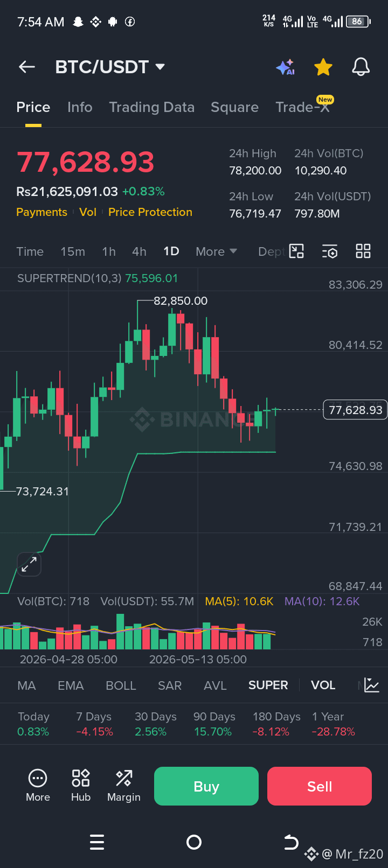This screenshot has height=868, width=388.
Task: Tap the current price tag 77,628.93 on axis
Action: (x=355, y=410)
